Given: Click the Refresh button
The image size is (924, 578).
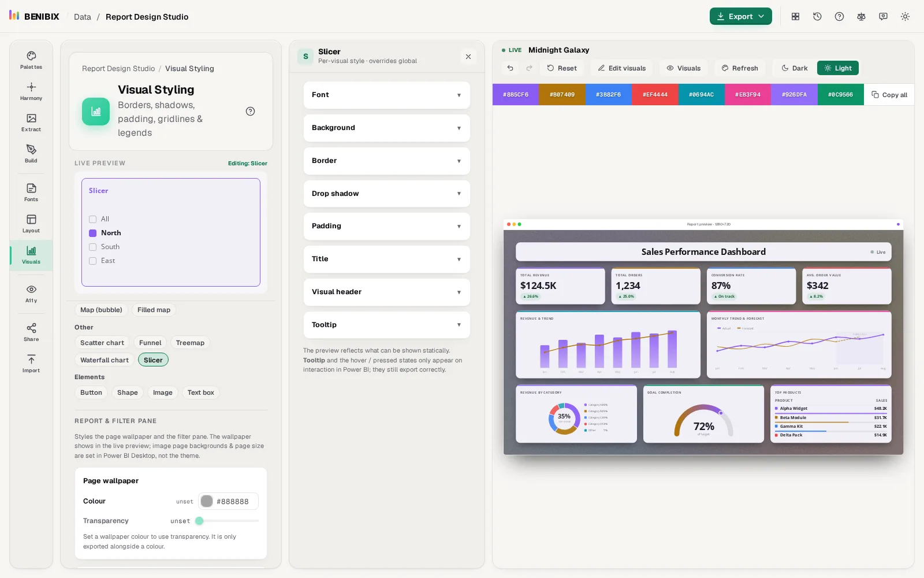Looking at the screenshot, I should 739,68.
